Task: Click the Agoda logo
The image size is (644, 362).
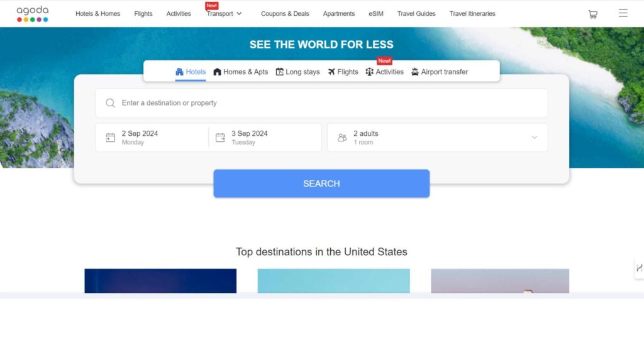Action: click(32, 14)
